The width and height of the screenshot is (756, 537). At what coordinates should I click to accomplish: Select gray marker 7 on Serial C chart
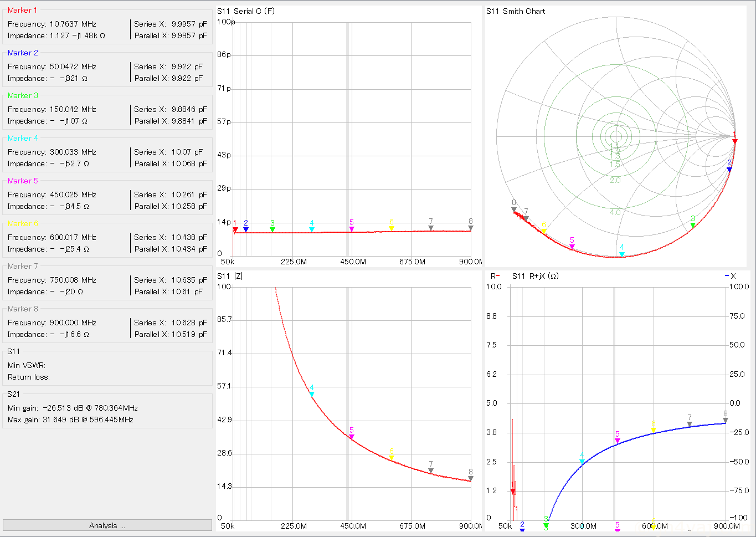click(x=431, y=228)
